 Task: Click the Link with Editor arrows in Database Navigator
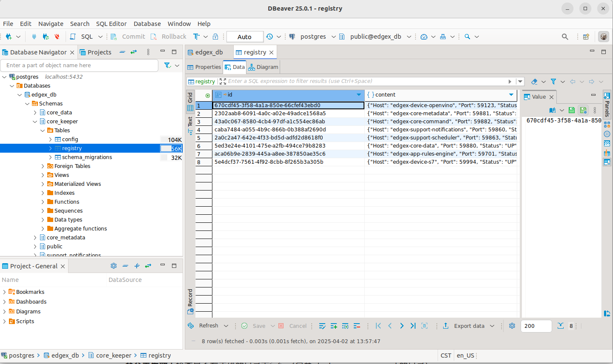click(x=134, y=52)
